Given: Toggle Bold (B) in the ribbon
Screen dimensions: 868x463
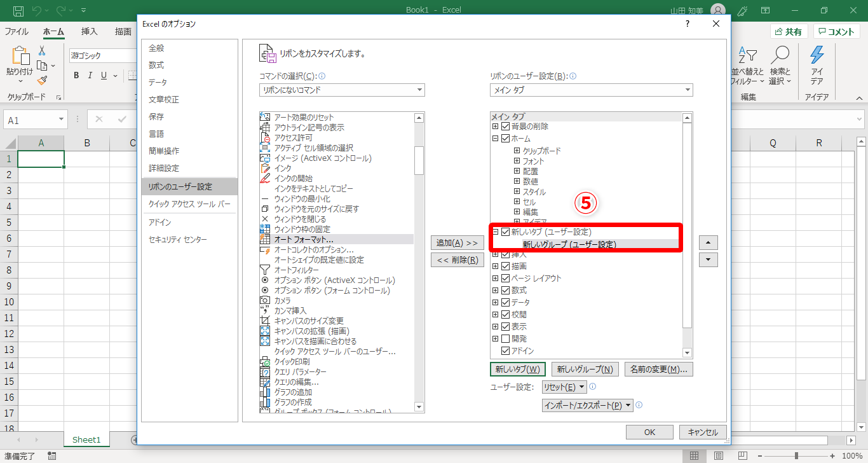Looking at the screenshot, I should click(x=76, y=76).
